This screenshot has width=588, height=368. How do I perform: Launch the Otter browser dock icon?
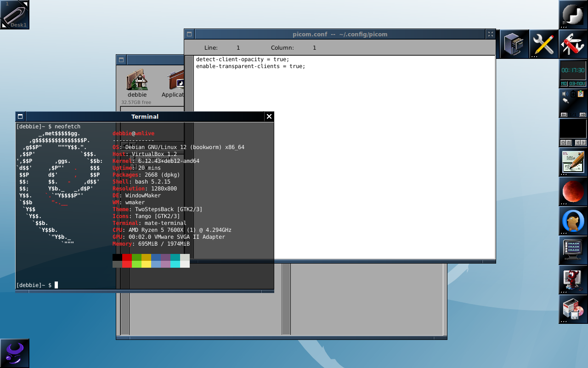point(573,221)
